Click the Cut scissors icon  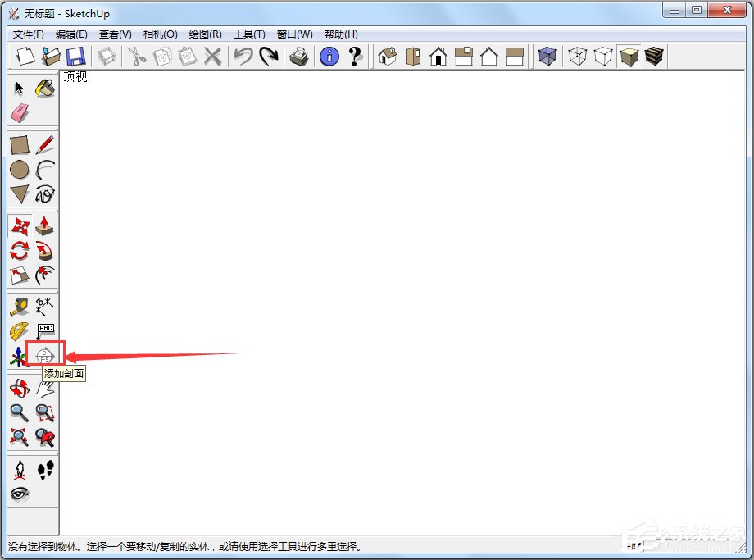137,57
